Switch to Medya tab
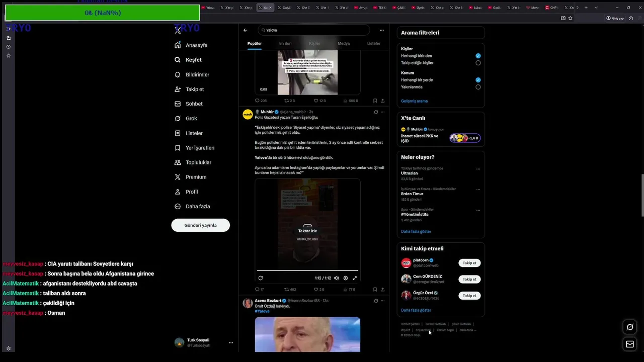 [344, 44]
